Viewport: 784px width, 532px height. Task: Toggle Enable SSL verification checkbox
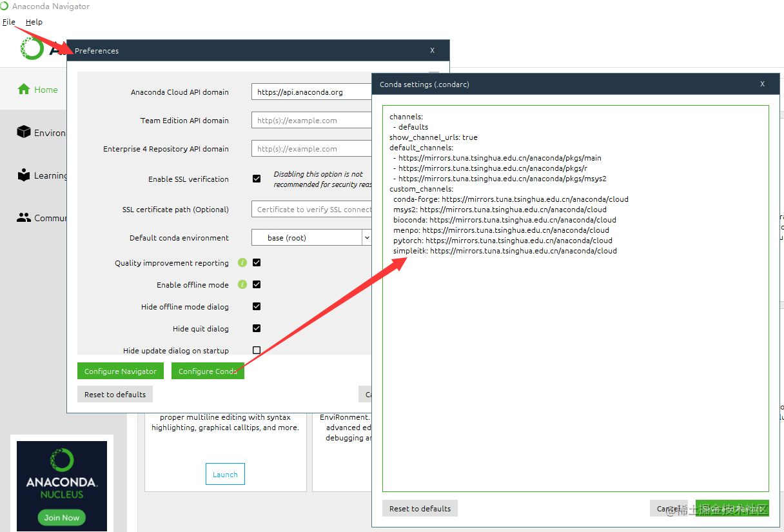tap(257, 179)
